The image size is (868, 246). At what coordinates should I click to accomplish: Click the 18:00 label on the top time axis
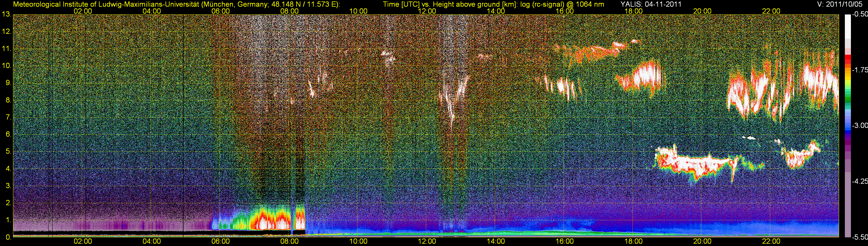tap(633, 11)
